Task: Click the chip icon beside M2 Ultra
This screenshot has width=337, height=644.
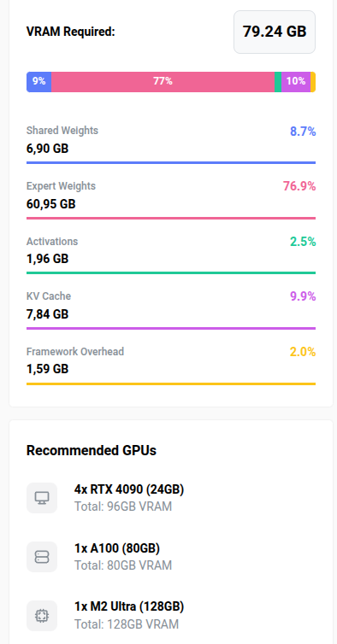Action: tap(42, 616)
